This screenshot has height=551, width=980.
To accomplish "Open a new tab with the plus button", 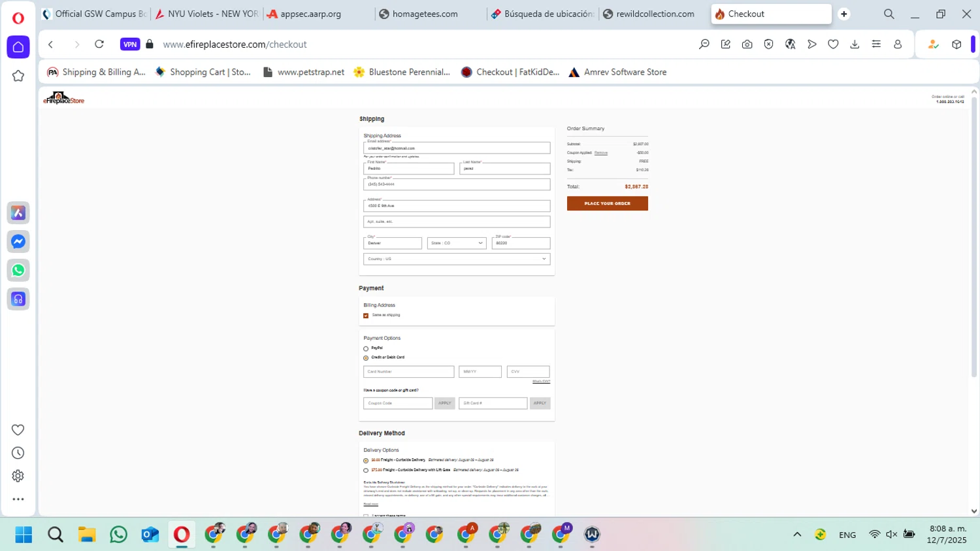I will (x=844, y=14).
